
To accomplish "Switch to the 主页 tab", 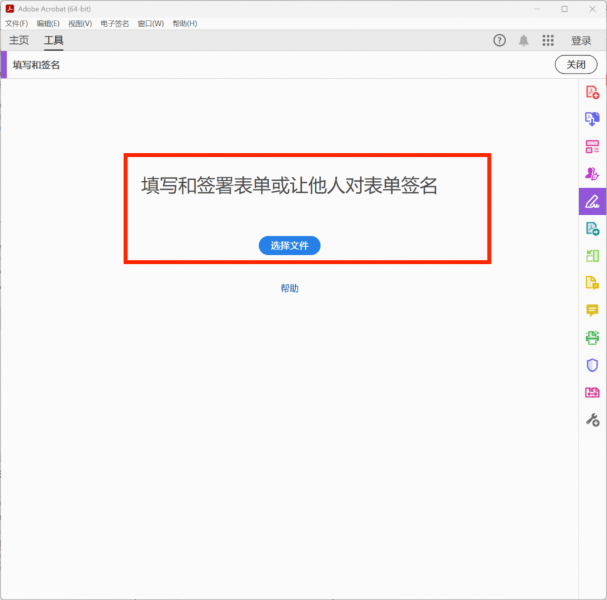I will [19, 40].
